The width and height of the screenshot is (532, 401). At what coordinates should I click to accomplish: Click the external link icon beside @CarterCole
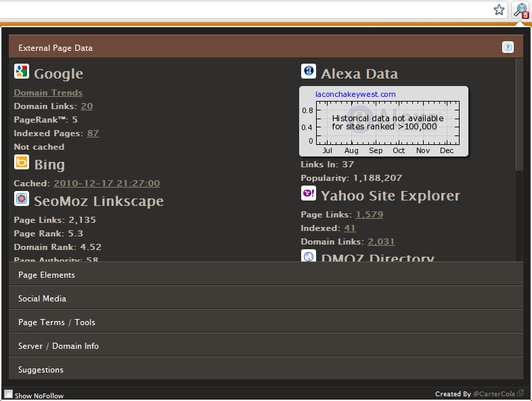(520, 393)
